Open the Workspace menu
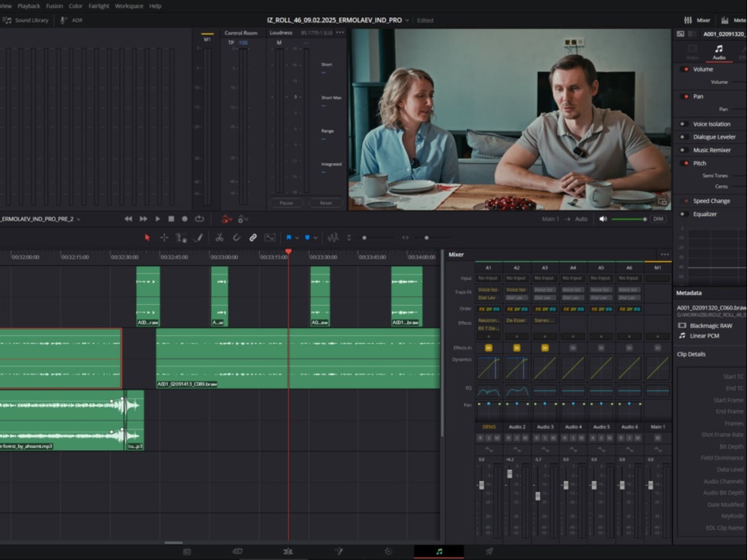Image resolution: width=747 pixels, height=560 pixels. point(128,6)
